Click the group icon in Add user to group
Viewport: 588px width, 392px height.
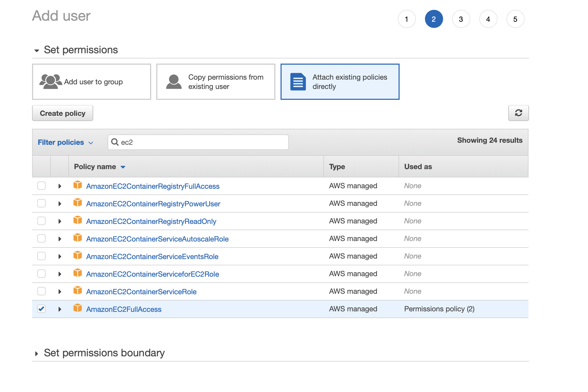(x=50, y=82)
